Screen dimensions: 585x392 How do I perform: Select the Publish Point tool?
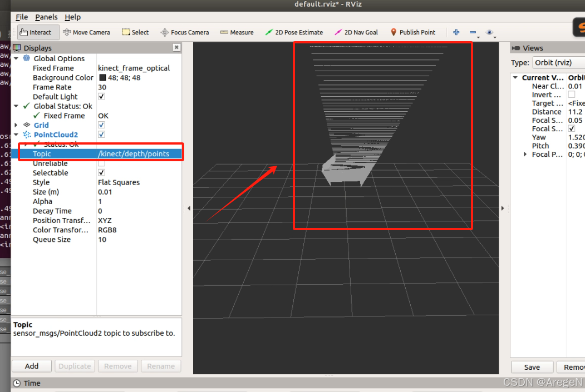(413, 32)
